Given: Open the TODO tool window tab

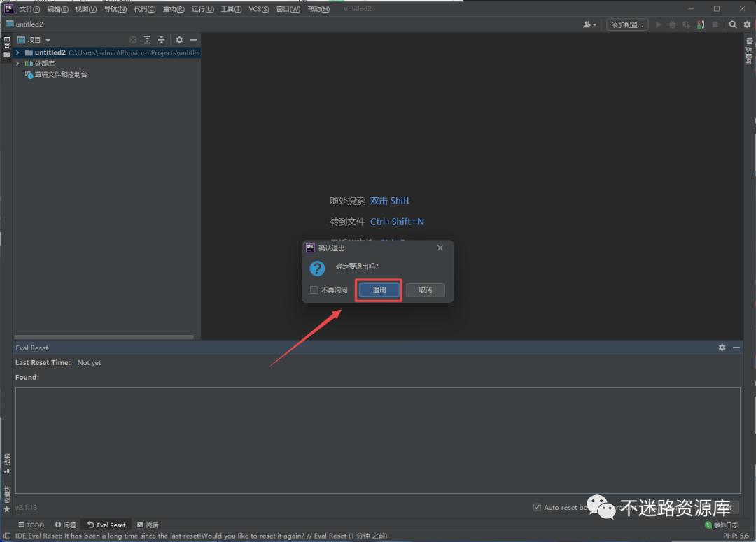Looking at the screenshot, I should pos(31,525).
